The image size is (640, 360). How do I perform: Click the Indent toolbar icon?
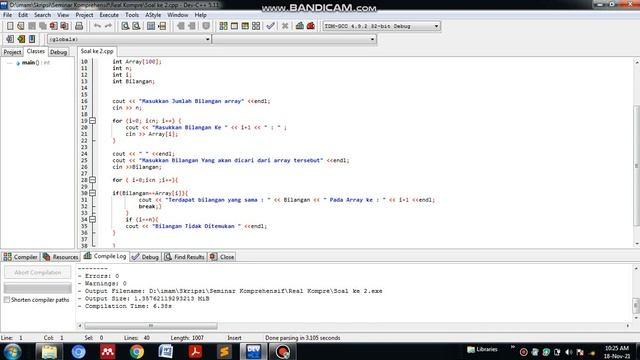[x=180, y=26]
